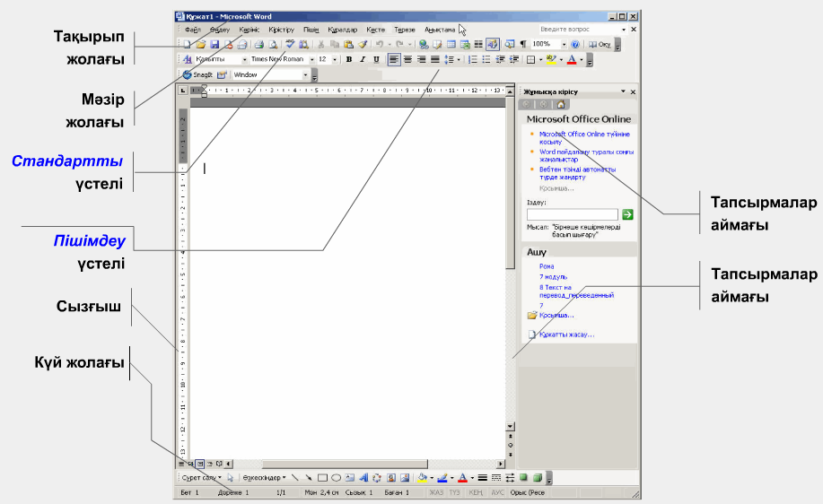Pick the fill color bucket in drawing toolbar
This screenshot has width=823, height=504.
[422, 478]
